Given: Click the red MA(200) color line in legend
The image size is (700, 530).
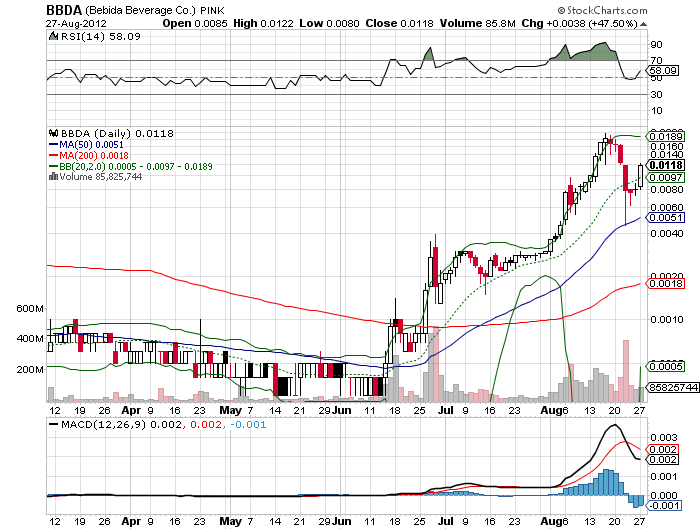Looking at the screenshot, I should [53, 155].
